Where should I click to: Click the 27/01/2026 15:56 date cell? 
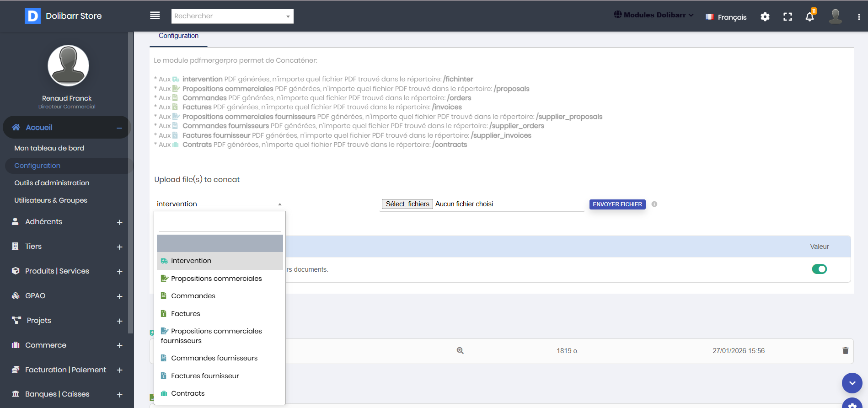pyautogui.click(x=739, y=351)
